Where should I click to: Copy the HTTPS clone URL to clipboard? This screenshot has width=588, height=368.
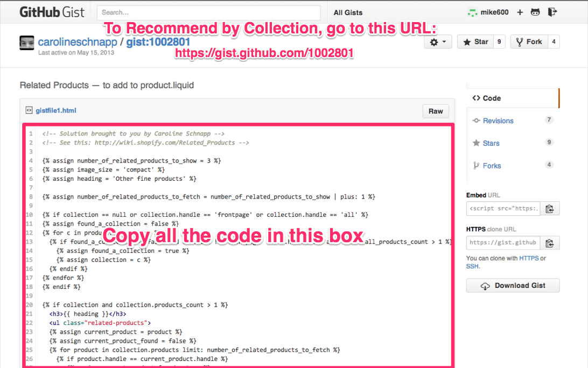pyautogui.click(x=550, y=243)
